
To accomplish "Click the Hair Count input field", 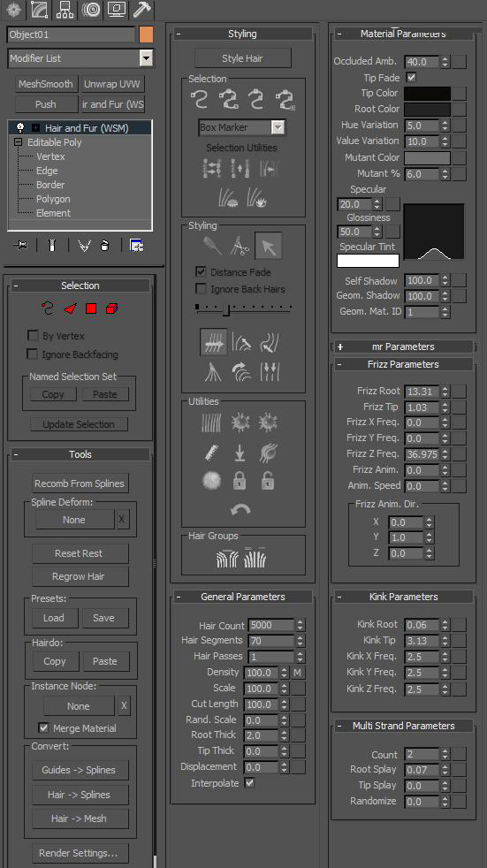I will [x=270, y=625].
